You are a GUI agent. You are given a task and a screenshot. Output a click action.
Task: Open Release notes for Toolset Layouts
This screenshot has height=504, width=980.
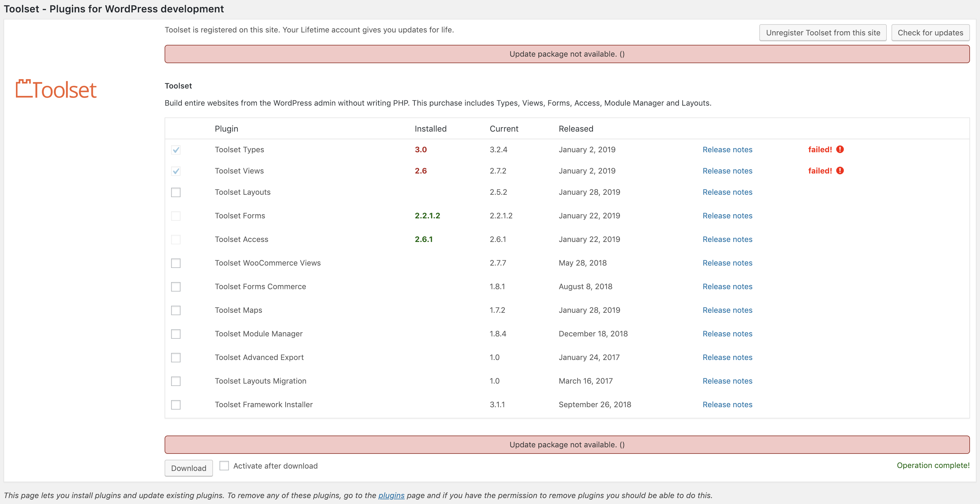727,192
